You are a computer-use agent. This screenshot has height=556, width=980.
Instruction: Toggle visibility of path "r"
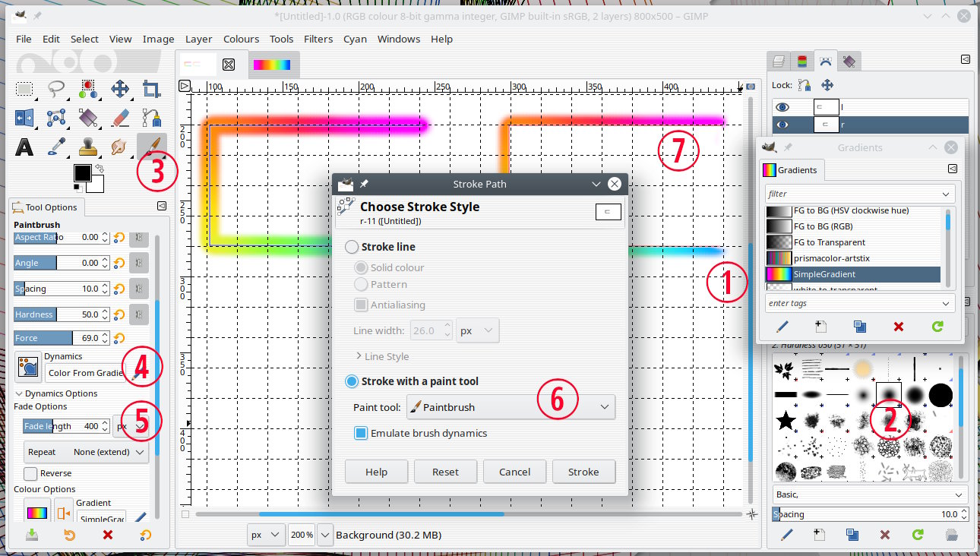(x=782, y=125)
